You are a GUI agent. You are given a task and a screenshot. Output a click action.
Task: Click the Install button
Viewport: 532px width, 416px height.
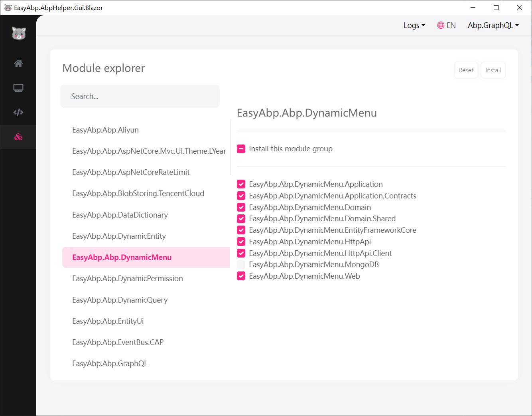pyautogui.click(x=493, y=70)
